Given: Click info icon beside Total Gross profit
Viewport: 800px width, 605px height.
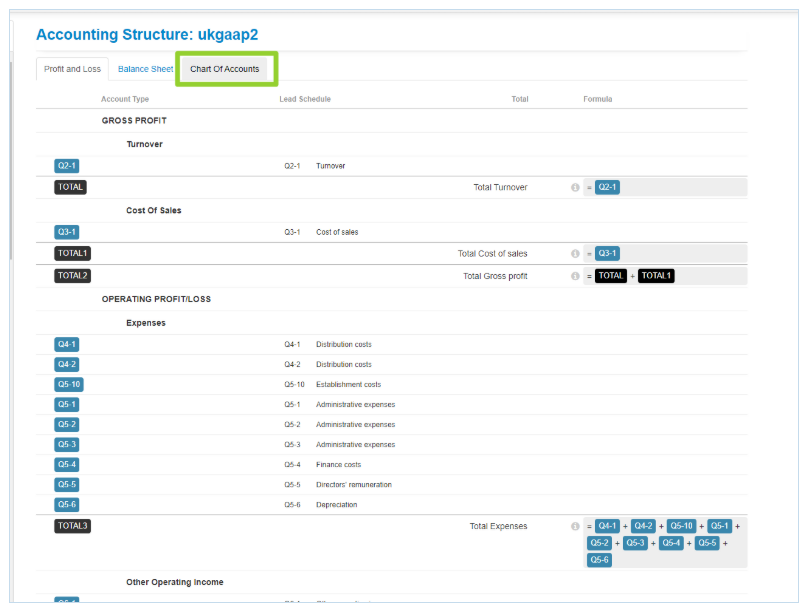Looking at the screenshot, I should 575,276.
